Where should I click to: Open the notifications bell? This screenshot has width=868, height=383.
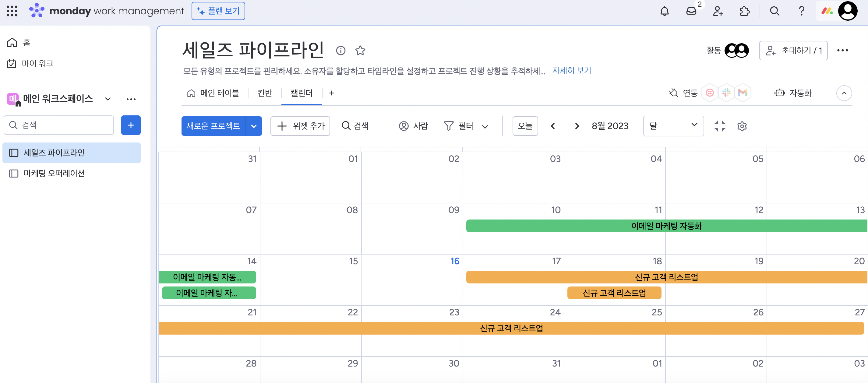point(664,11)
